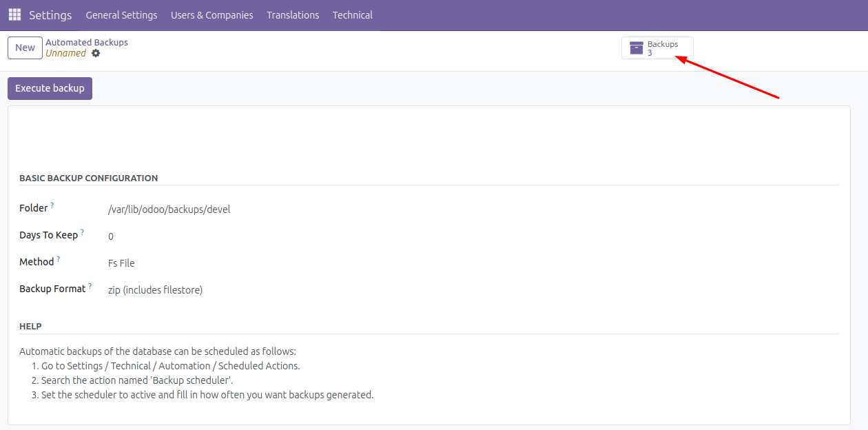Open the Technical menu
This screenshot has width=868, height=430.
click(352, 14)
